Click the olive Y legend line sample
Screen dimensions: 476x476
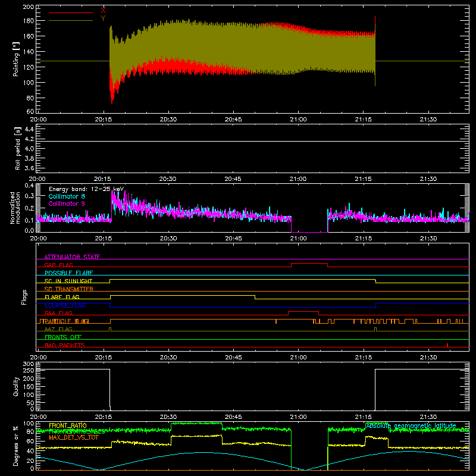[x=71, y=21]
